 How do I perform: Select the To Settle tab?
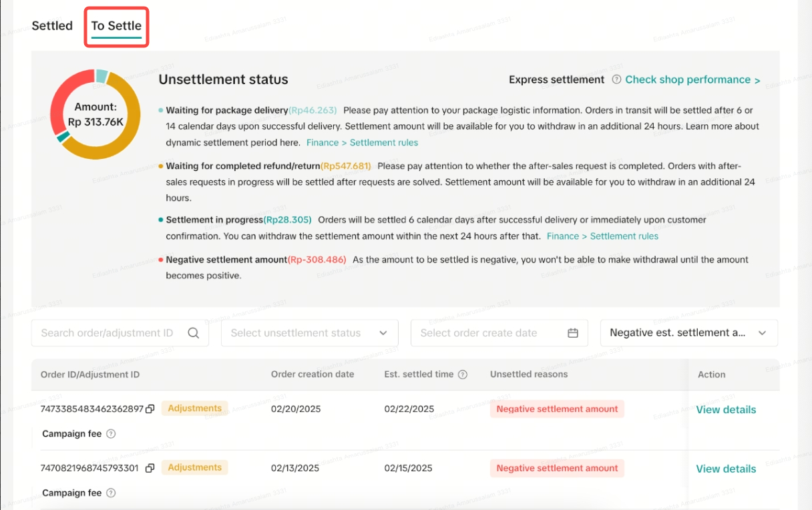pos(116,26)
